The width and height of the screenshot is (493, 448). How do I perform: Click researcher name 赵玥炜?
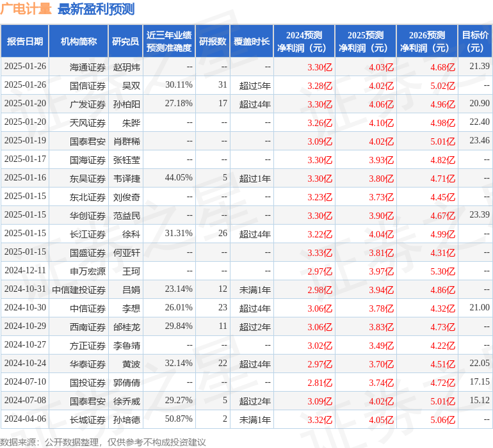[126, 67]
